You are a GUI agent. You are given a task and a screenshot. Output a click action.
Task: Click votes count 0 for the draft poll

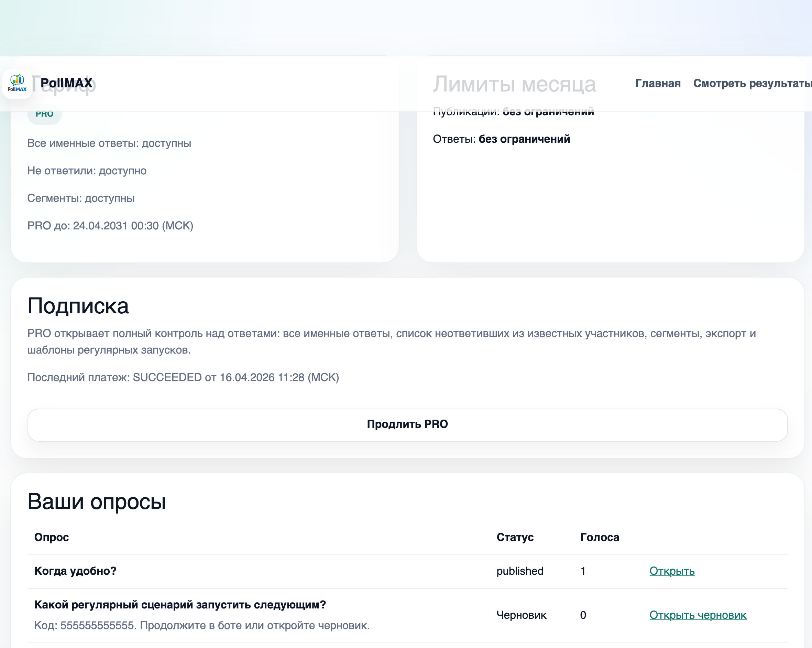(583, 615)
